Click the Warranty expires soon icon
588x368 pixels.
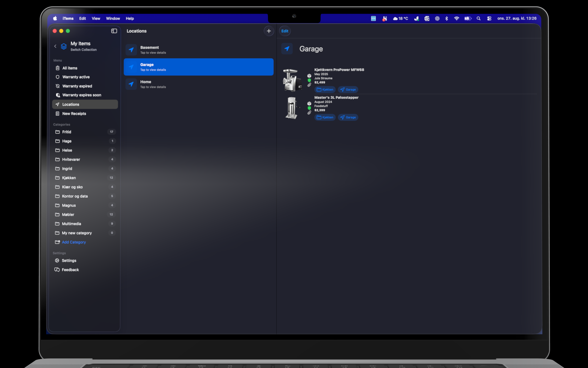tap(58, 95)
